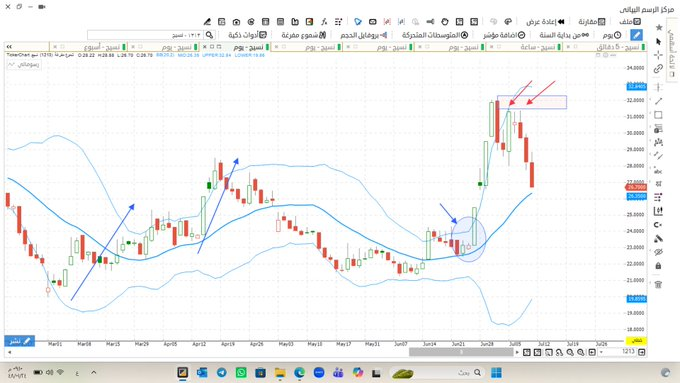Open the من بداية السنة period dropdown
Viewport: 680px width, 383px height.
point(564,35)
